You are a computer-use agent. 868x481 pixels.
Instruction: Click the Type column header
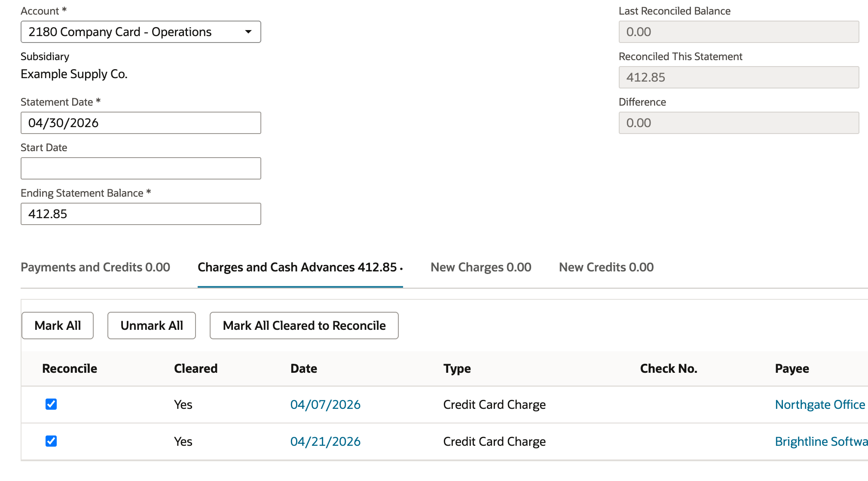[457, 368]
